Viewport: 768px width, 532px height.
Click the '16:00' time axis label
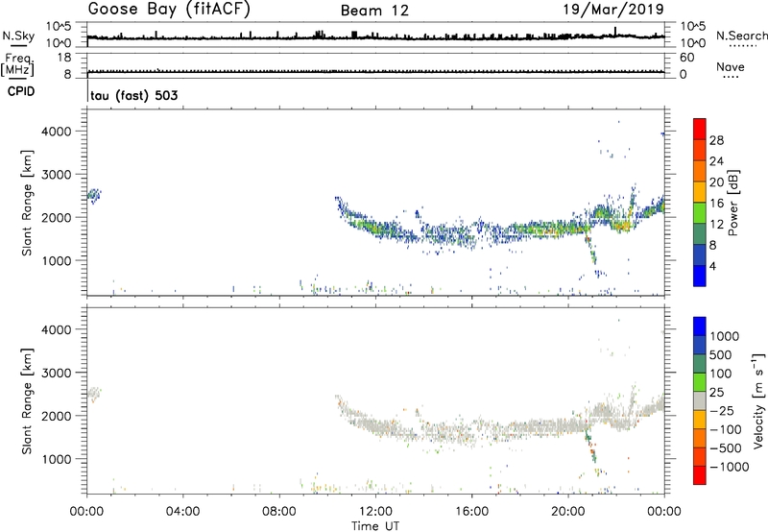(x=471, y=512)
